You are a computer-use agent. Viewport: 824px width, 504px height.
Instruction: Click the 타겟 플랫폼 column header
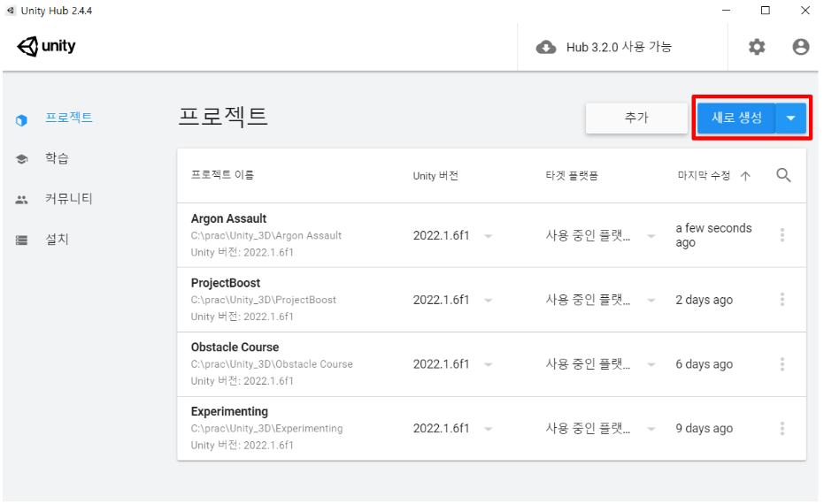572,175
